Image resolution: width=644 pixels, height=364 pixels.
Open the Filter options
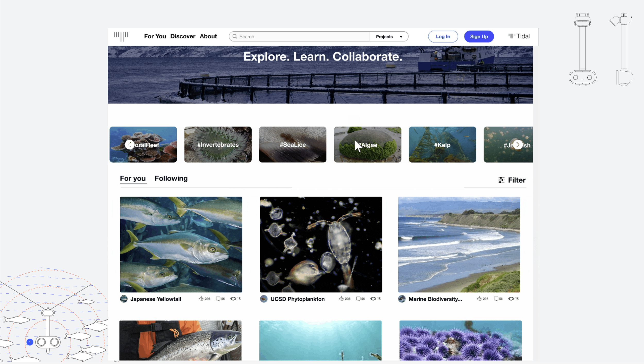512,180
